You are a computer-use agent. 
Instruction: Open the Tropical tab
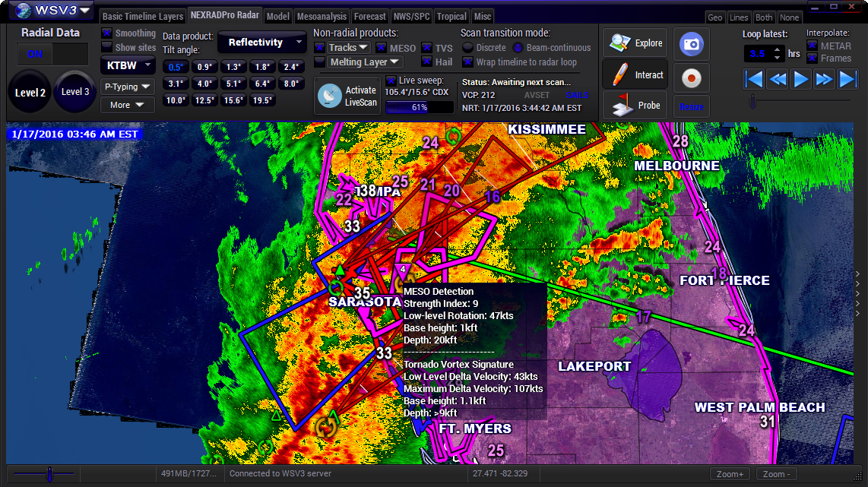pyautogui.click(x=451, y=17)
